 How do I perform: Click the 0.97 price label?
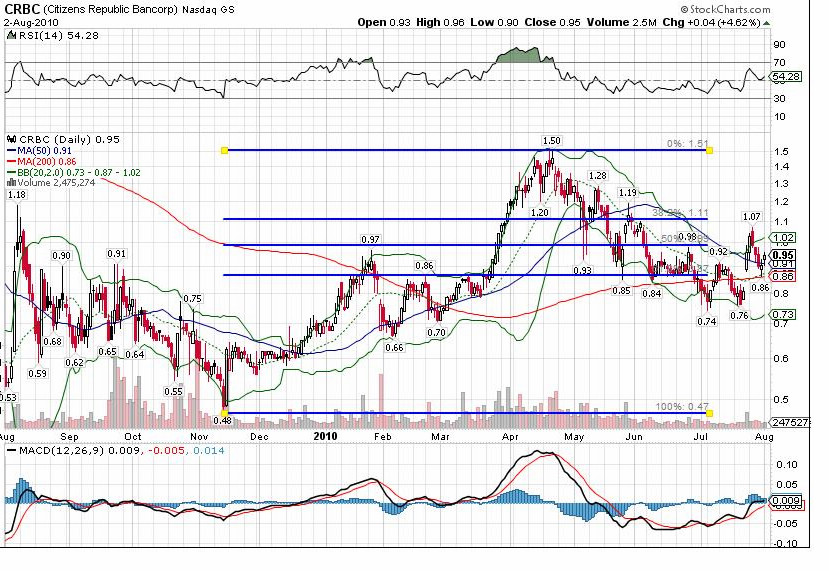(x=370, y=240)
